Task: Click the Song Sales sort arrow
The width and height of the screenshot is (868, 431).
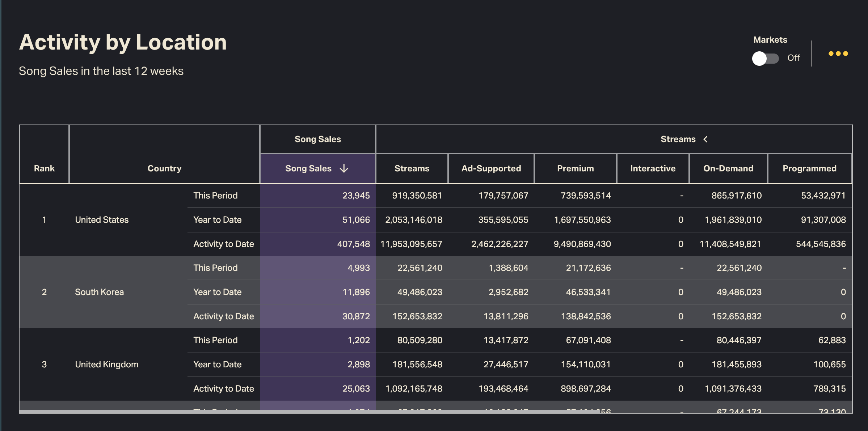Action: (344, 168)
